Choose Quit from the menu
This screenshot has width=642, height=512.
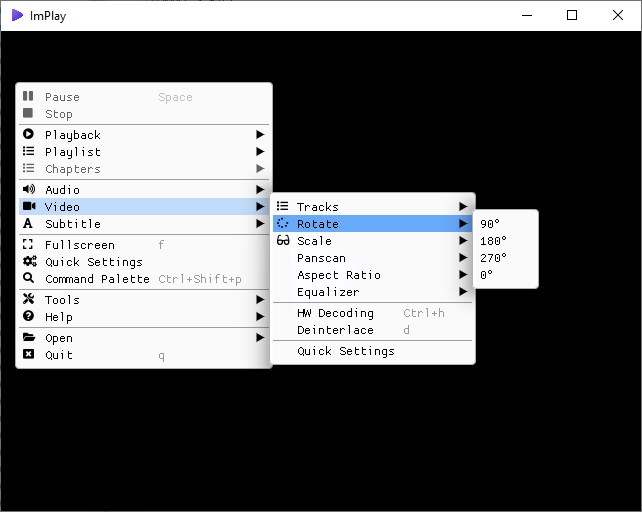(144, 355)
